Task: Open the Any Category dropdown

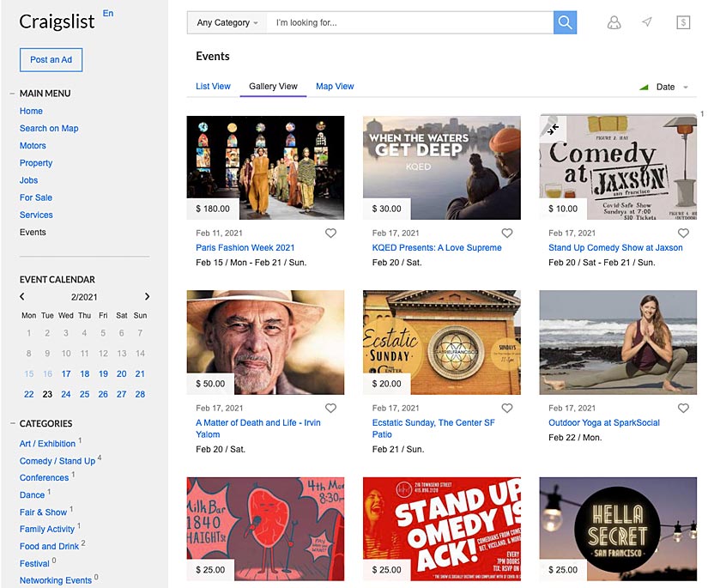Action: coord(227,22)
